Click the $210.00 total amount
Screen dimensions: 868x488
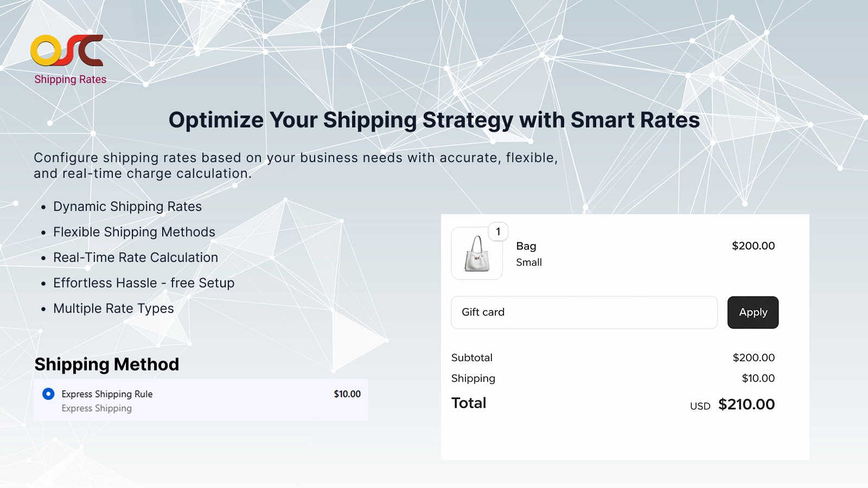click(x=746, y=404)
